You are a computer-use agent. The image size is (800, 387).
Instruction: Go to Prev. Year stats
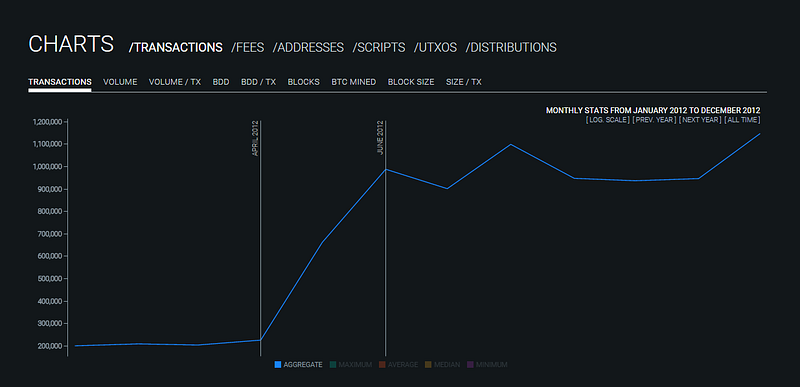(654, 120)
